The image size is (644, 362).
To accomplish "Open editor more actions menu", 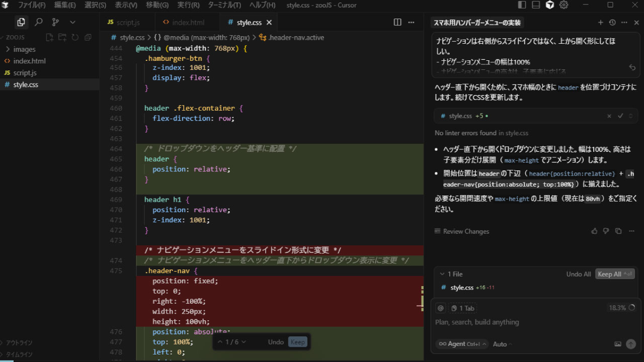I will pos(411,22).
